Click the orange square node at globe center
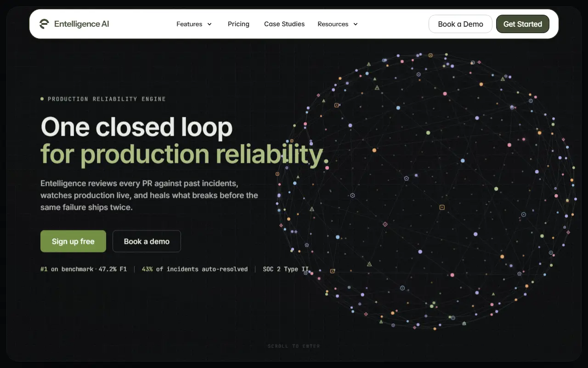The image size is (588, 368). tap(442, 207)
